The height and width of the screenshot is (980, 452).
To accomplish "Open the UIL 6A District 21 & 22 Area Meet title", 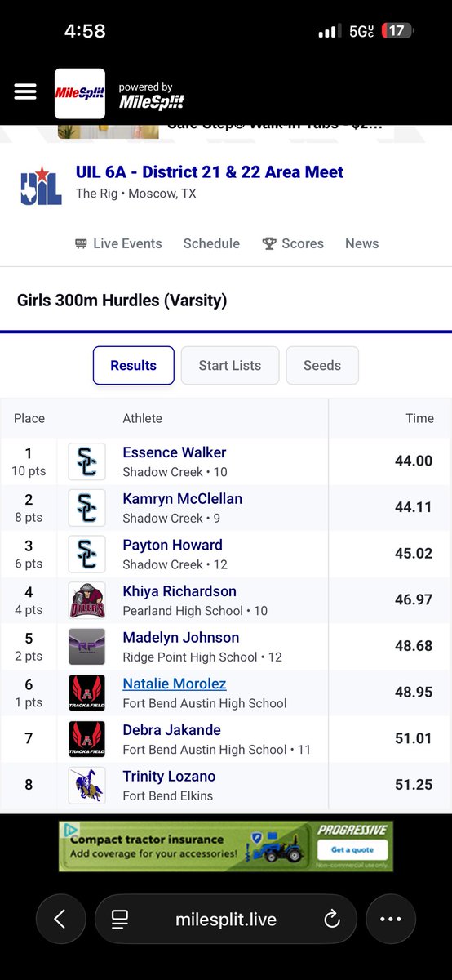I will 210,171.
